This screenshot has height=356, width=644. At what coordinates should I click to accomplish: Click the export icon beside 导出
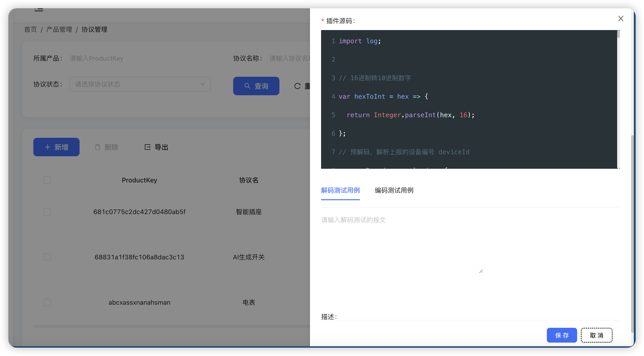(148, 147)
